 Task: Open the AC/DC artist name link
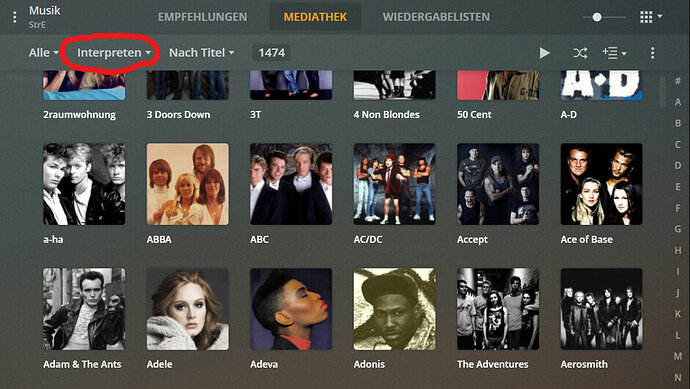[x=368, y=239]
